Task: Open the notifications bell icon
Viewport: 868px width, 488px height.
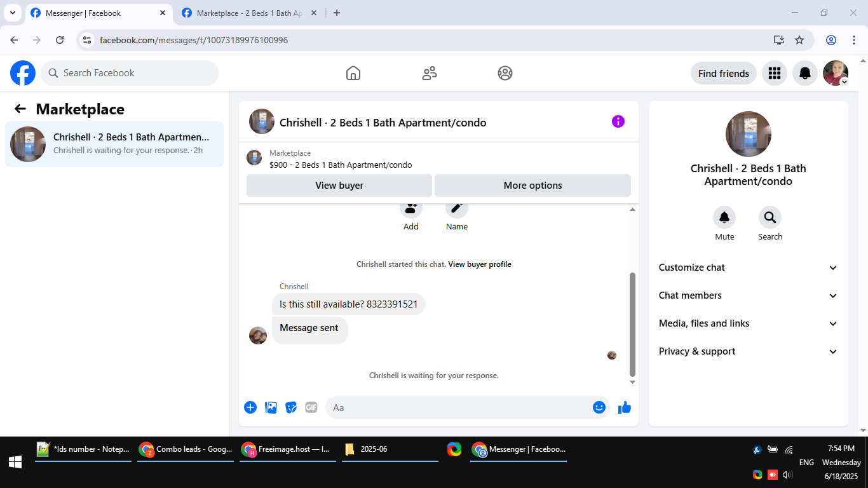Action: tap(805, 73)
